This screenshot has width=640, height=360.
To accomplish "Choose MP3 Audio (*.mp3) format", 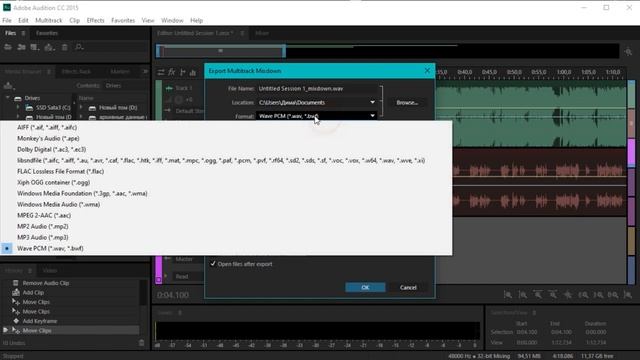I will pos(43,237).
